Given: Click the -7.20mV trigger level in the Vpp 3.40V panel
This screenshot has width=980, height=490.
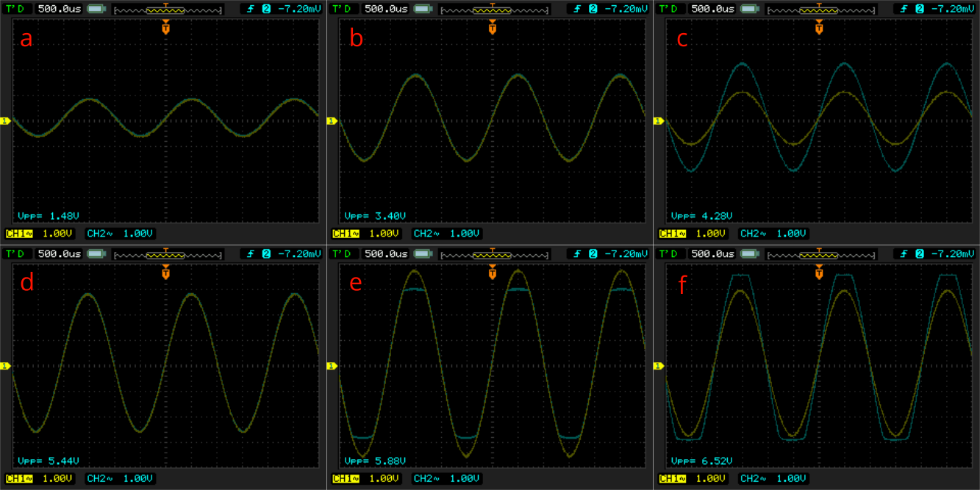Looking at the screenshot, I should pyautogui.click(x=626, y=9).
